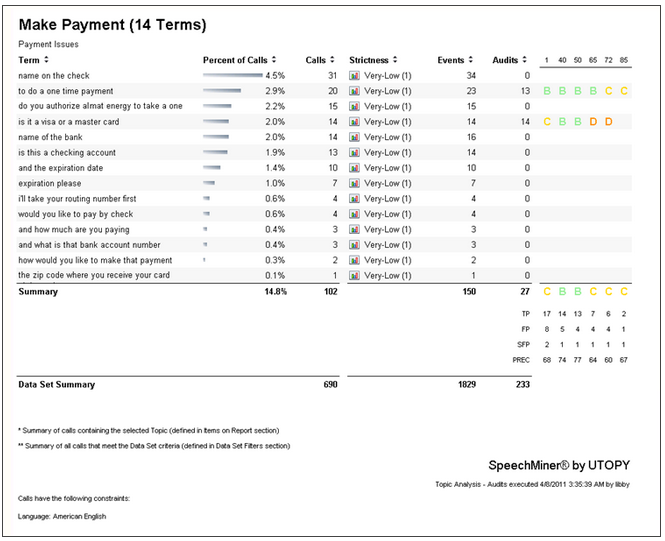Viewport: 665px width, 541px height.
Task: Sort the table by Events column
Action: coord(455,60)
